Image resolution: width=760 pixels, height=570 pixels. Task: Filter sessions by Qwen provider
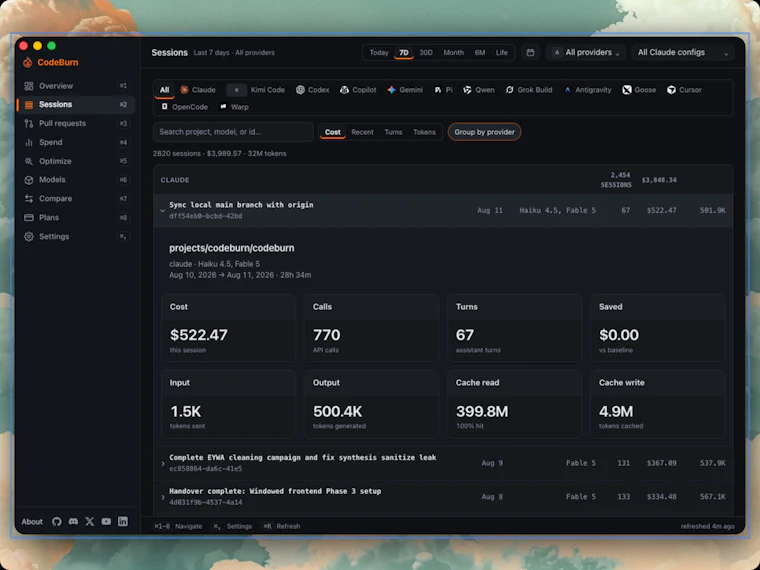(479, 90)
